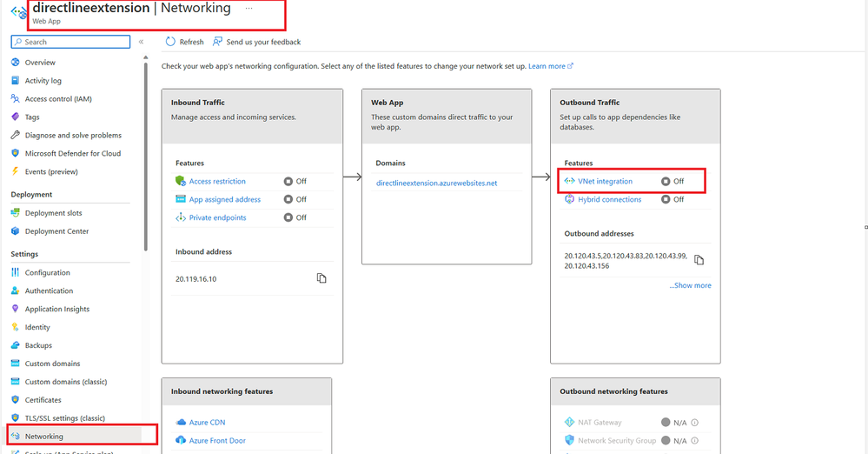The image size is (868, 454).
Task: Open the Learn more link
Action: coord(551,66)
